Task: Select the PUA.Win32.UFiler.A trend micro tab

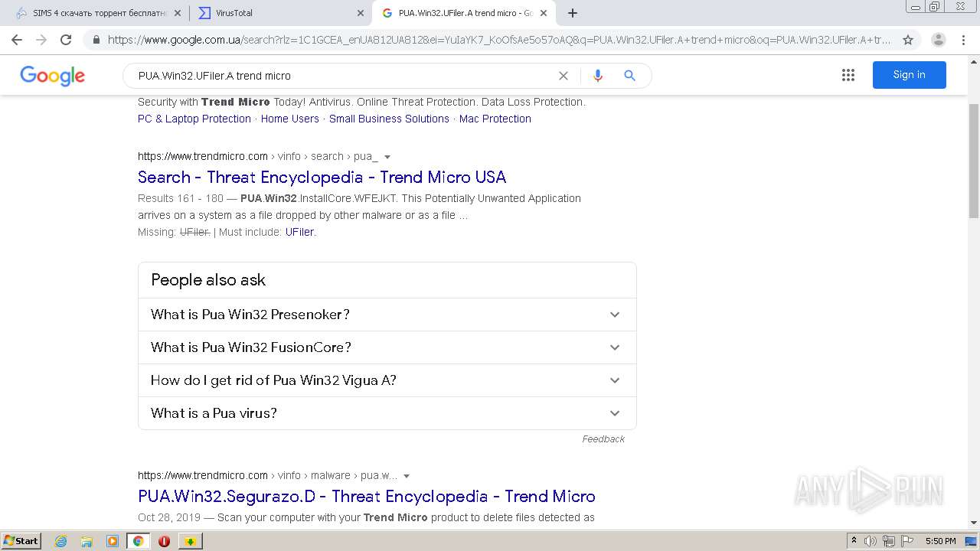Action: point(463,13)
